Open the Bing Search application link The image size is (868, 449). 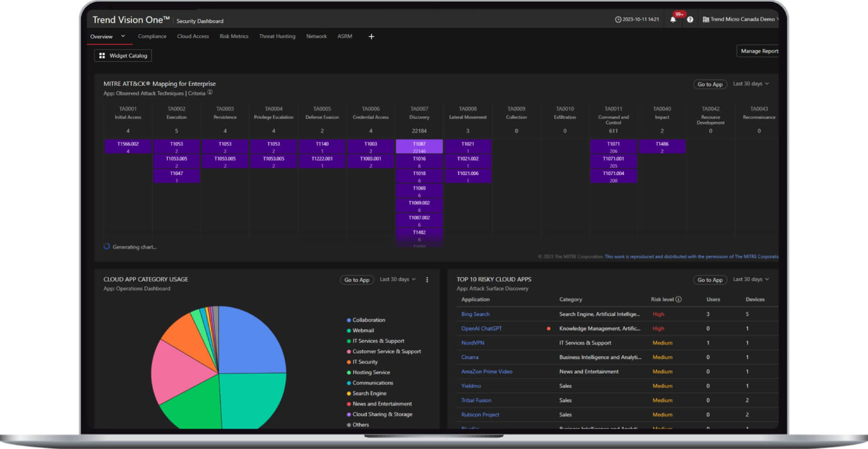coord(475,314)
